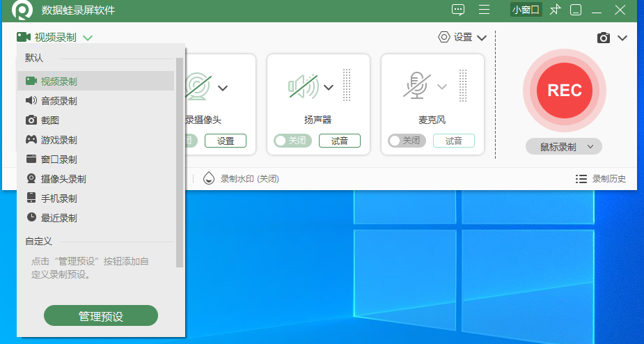Click the microphone volume level meter
This screenshot has height=344, width=644.
463,86
